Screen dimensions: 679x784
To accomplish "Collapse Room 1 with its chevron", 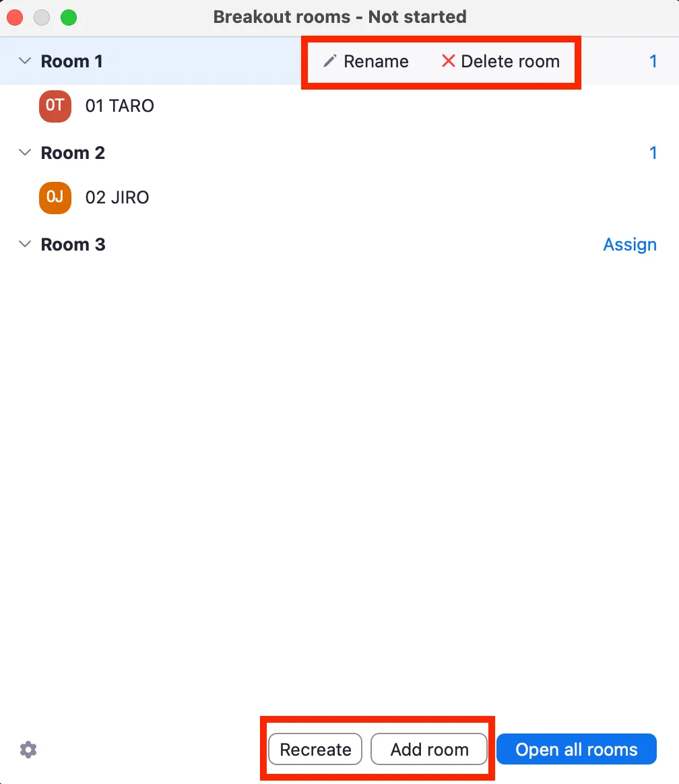I will [x=24, y=61].
